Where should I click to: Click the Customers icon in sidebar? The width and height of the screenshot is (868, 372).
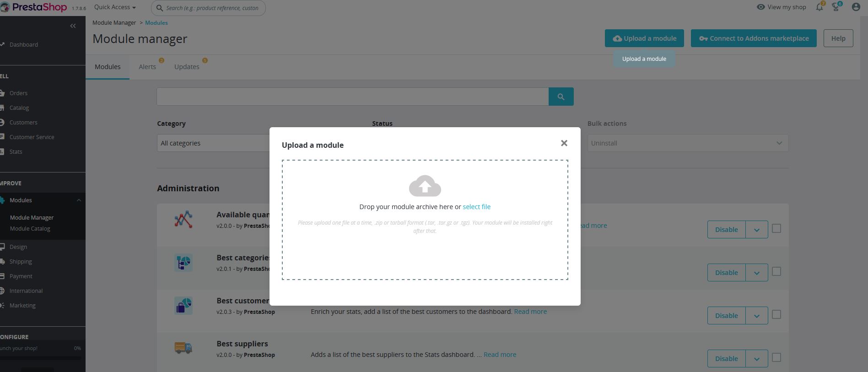pyautogui.click(x=2, y=122)
